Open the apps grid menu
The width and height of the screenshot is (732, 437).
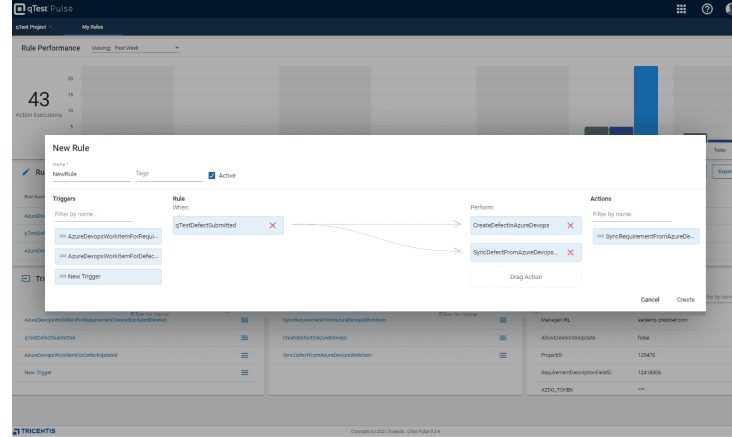[681, 9]
